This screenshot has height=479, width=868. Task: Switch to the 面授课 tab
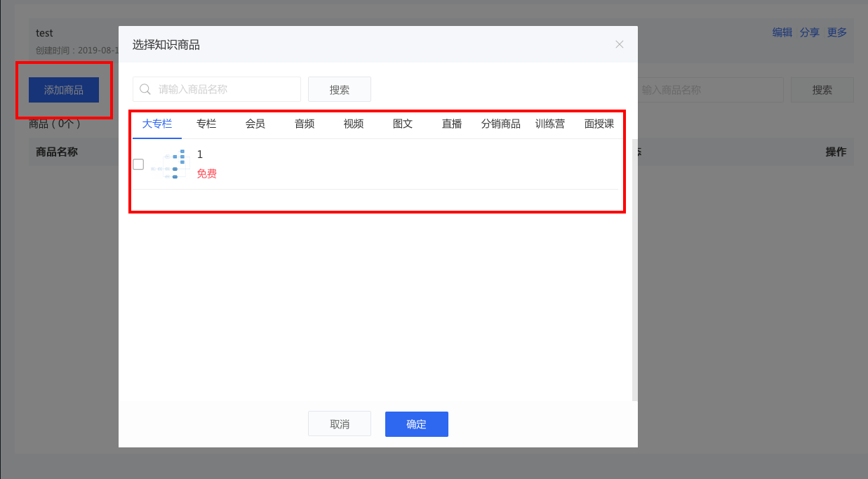click(599, 124)
